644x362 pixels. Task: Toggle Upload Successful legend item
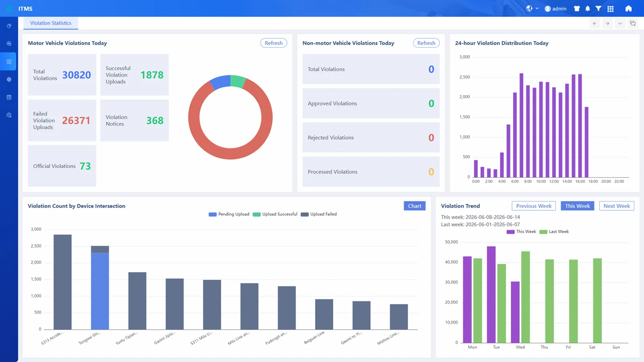(275, 214)
